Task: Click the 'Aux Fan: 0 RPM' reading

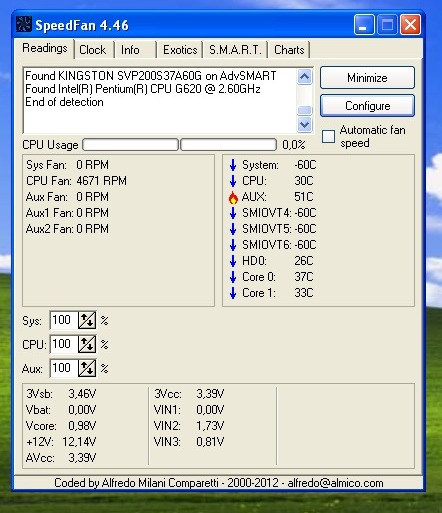Action: point(67,197)
